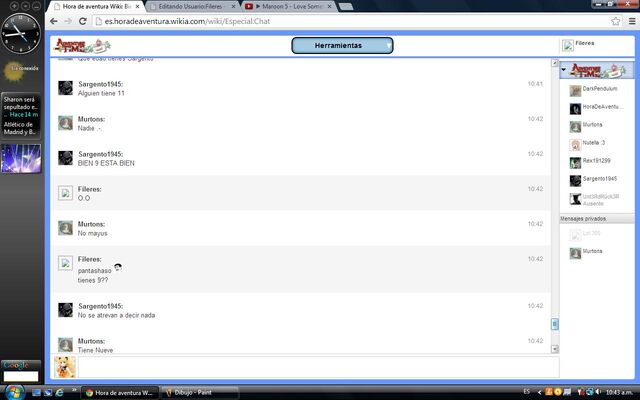Select the Hora de aventura Wiki tab
The image size is (640, 400).
point(96,7)
